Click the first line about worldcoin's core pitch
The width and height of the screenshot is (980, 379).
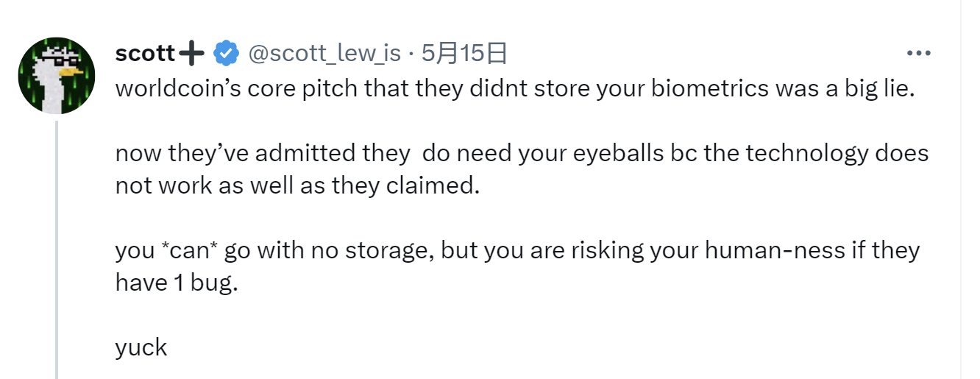pyautogui.click(x=514, y=89)
